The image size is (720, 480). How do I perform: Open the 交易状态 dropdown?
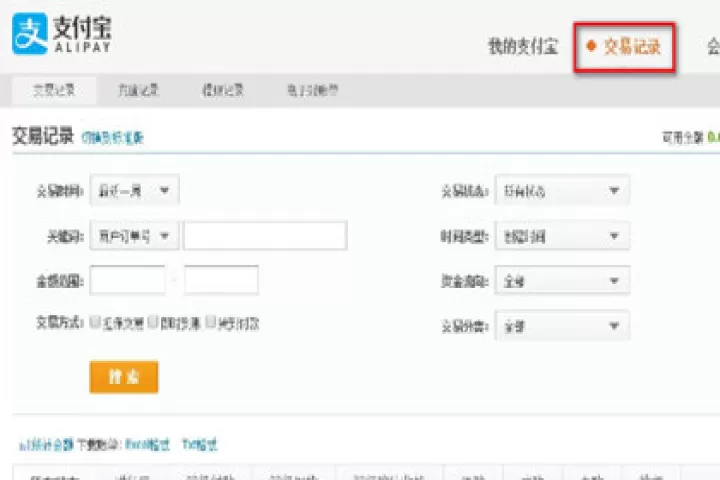(562, 190)
